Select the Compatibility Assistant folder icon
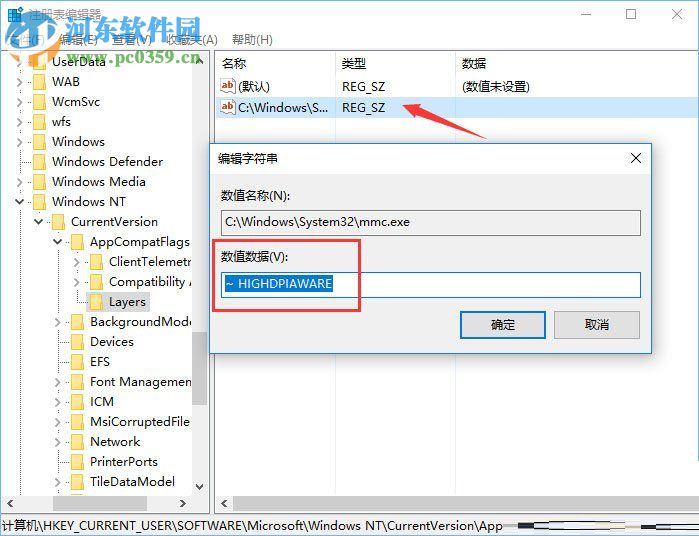The image size is (699, 536). point(96,282)
